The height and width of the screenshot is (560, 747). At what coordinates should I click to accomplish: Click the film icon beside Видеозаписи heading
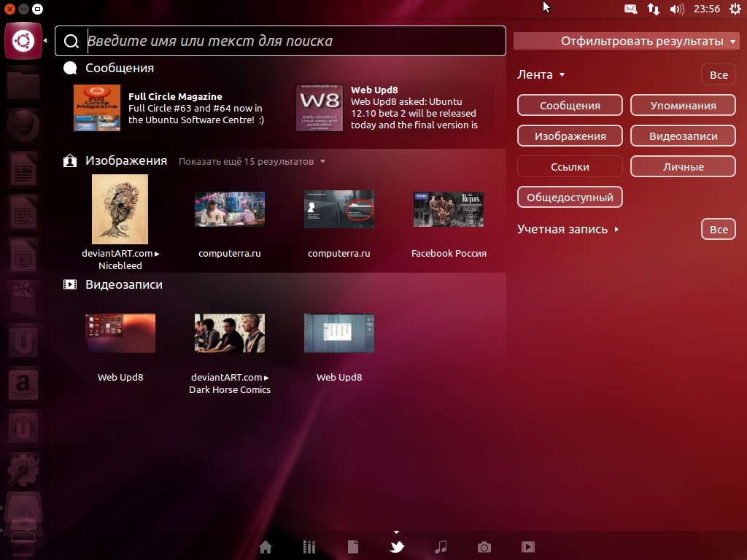pyautogui.click(x=70, y=285)
